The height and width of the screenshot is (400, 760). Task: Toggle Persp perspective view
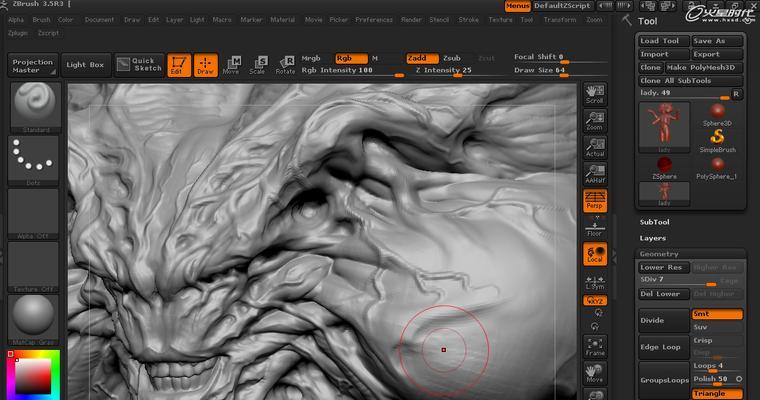595,201
